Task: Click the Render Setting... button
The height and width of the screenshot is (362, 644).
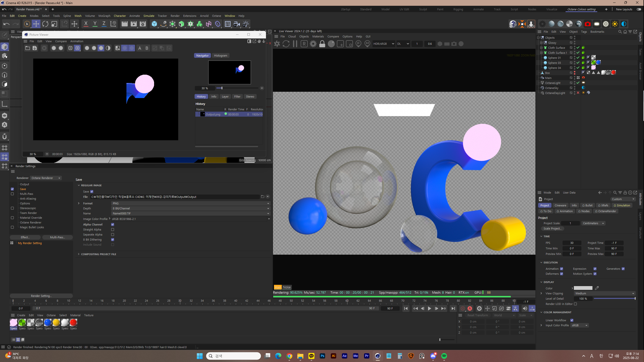Action: (41, 296)
